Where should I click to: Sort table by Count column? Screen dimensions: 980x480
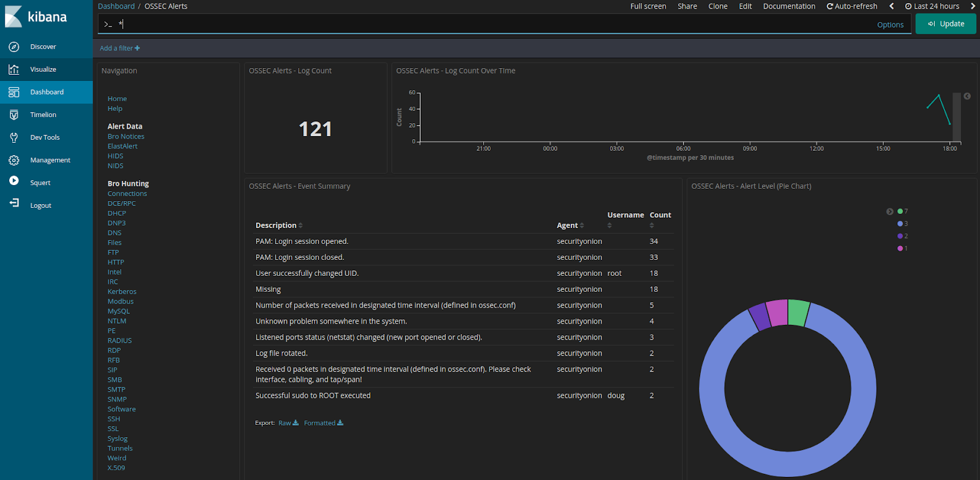pyautogui.click(x=652, y=226)
